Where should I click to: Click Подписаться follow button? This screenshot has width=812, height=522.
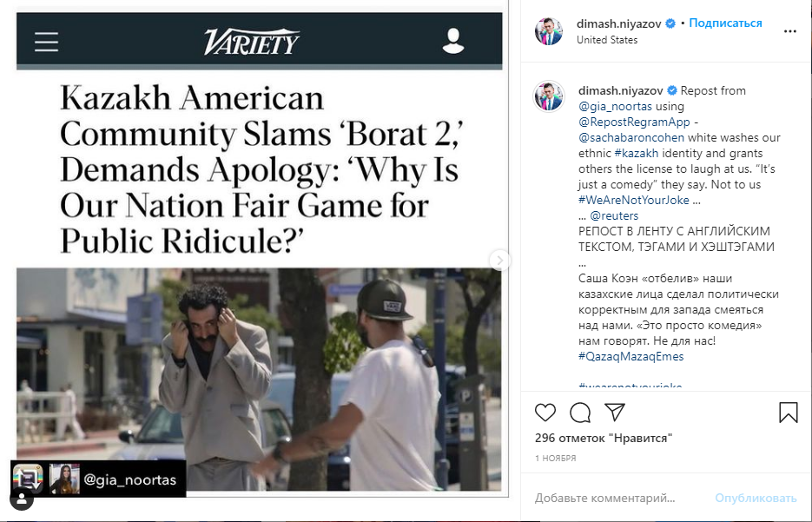tap(725, 23)
